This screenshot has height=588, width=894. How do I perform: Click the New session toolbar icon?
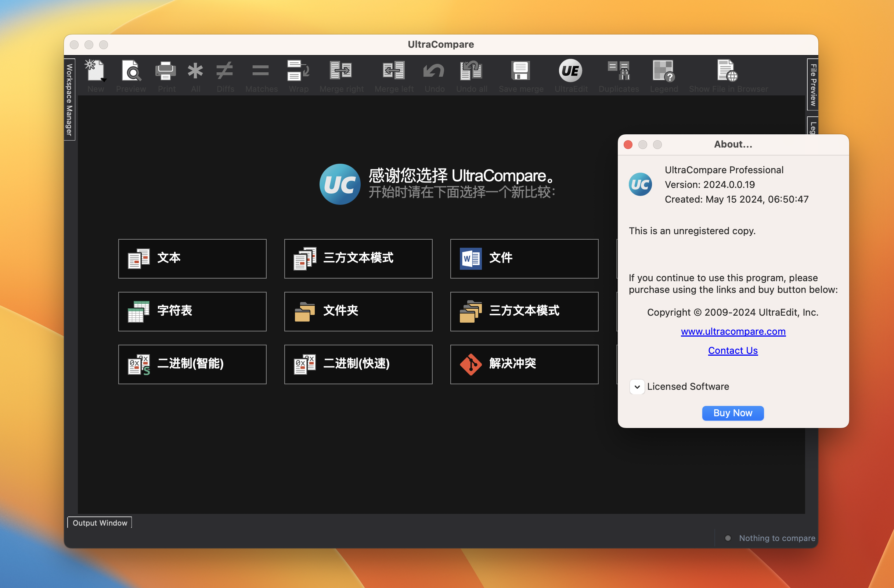pyautogui.click(x=95, y=70)
